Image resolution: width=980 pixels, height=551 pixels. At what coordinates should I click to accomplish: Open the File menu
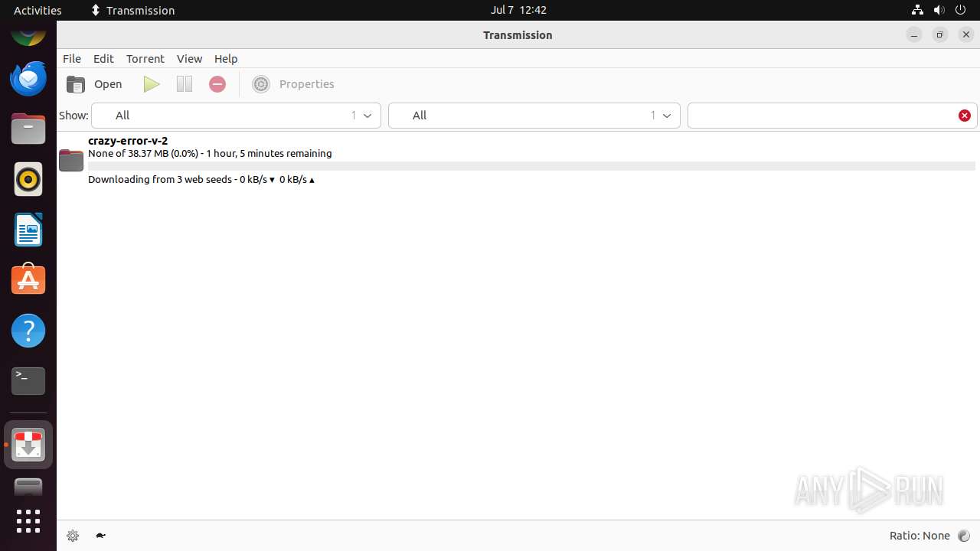tap(72, 59)
